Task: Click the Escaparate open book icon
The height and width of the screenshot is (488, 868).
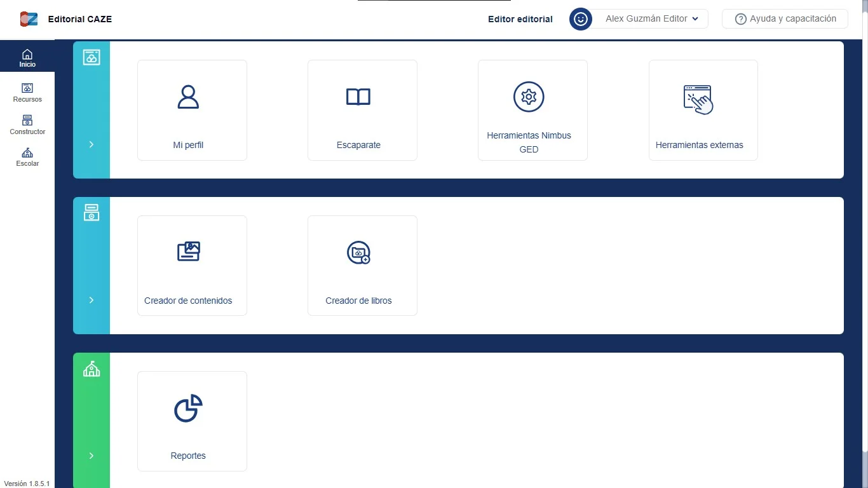Action: click(358, 97)
